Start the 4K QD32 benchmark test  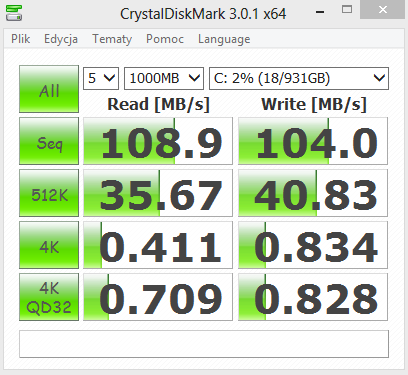coord(49,297)
